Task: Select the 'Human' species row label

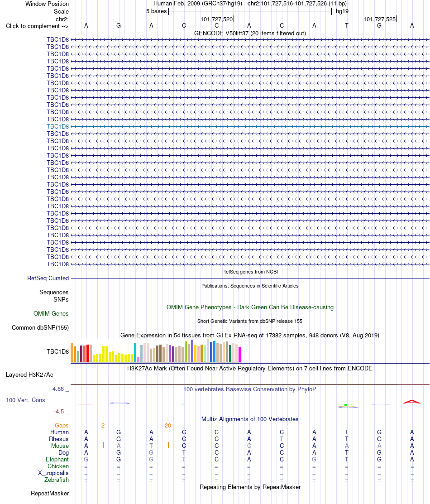Action: pos(59,432)
